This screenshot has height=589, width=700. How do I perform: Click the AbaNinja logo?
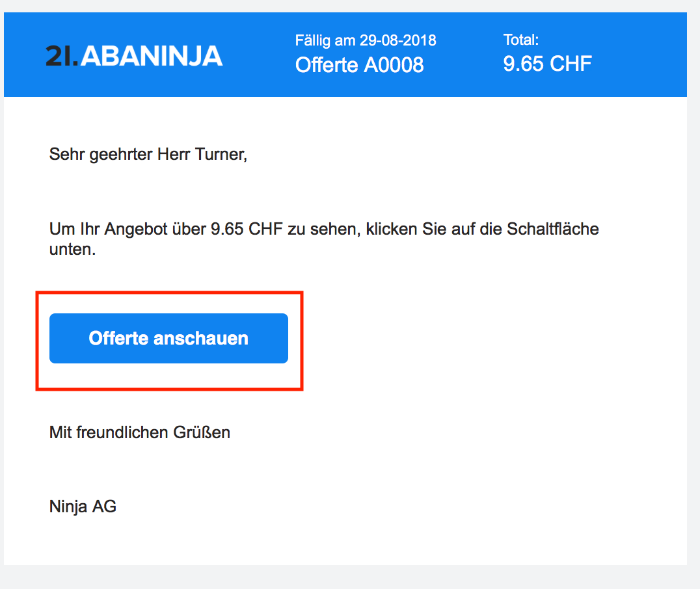click(x=133, y=56)
